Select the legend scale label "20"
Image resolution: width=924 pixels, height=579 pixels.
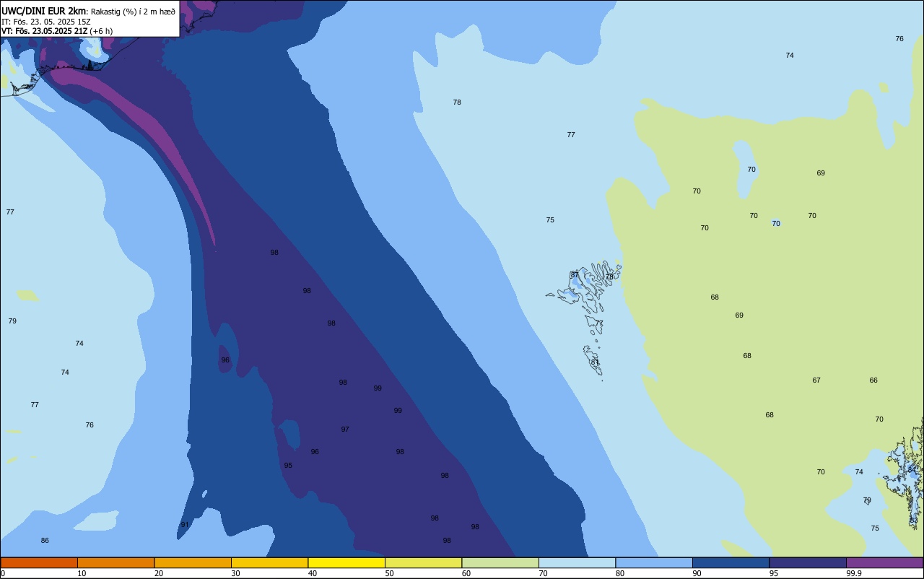159,573
